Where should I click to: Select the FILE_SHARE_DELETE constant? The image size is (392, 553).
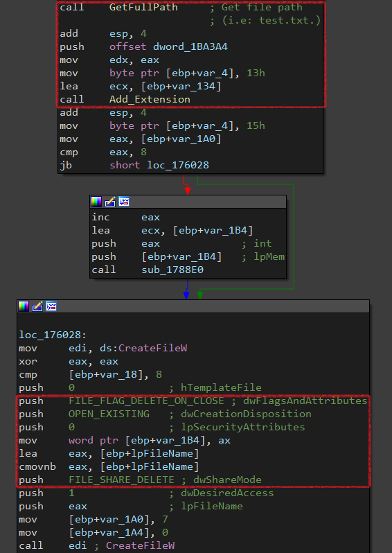click(121, 480)
